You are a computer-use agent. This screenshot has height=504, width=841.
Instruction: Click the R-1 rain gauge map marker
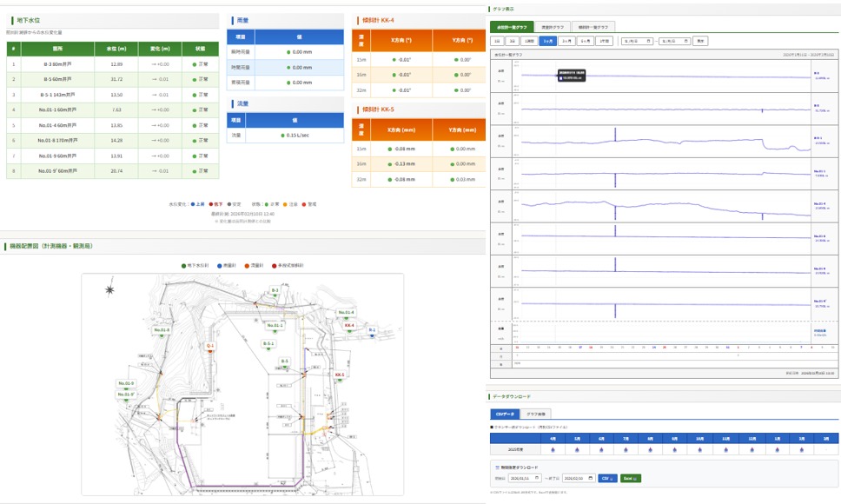click(x=372, y=330)
